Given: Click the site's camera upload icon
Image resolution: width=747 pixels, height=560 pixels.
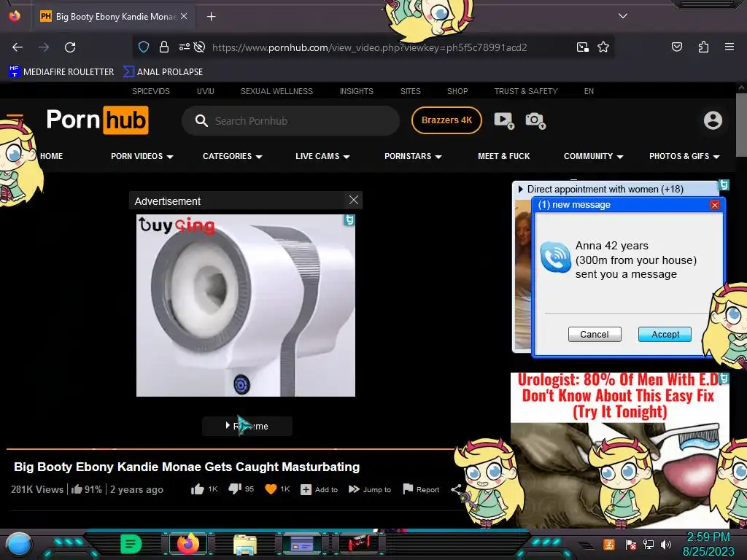Looking at the screenshot, I should (x=535, y=120).
